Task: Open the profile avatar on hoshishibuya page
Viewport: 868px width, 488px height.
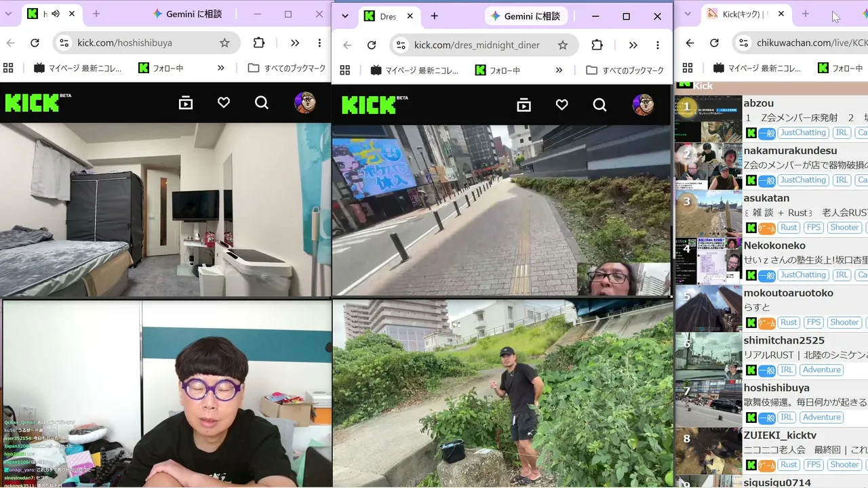Action: point(304,103)
